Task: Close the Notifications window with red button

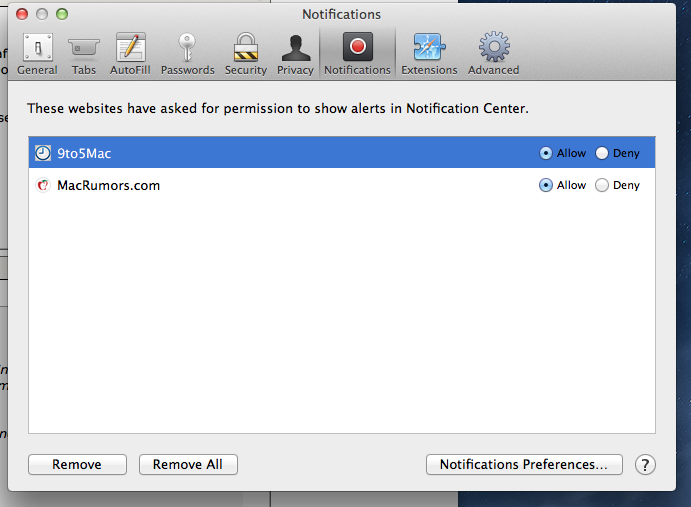Action: [22, 14]
